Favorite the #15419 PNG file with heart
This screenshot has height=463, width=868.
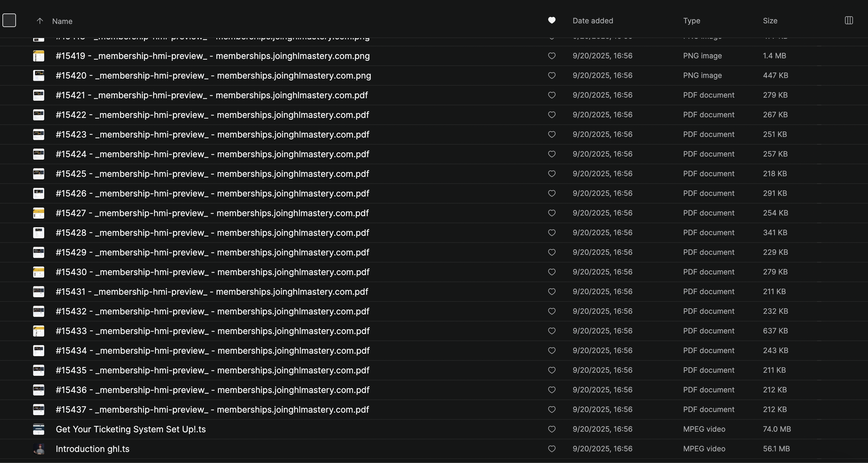point(552,56)
